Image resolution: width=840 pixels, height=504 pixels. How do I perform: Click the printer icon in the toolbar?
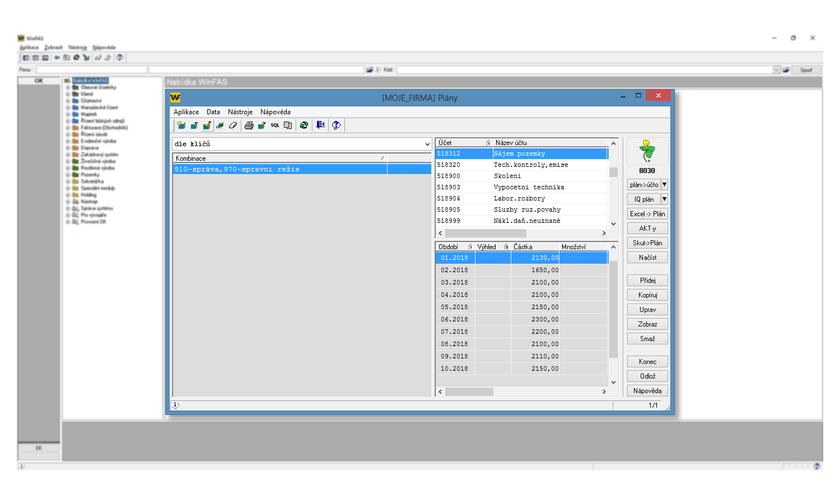tap(249, 125)
